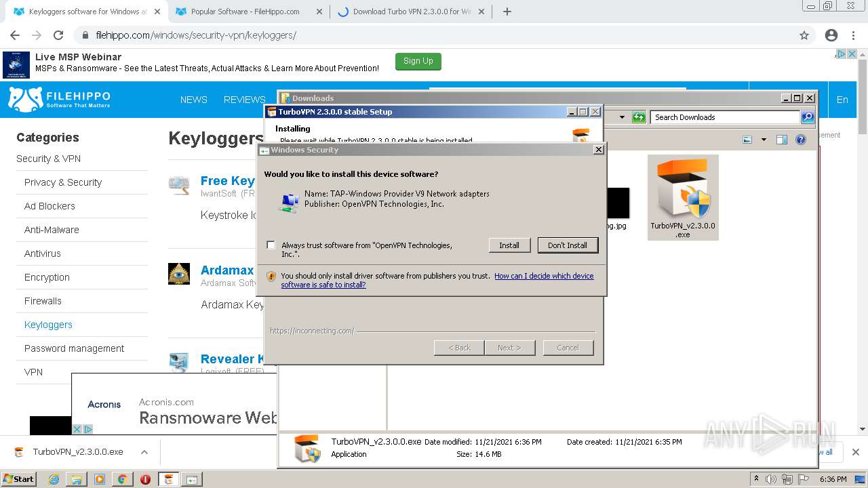Switch to Download Turbo VPN 2.3.0.0 tab
The width and height of the screenshot is (868, 488).
(411, 12)
